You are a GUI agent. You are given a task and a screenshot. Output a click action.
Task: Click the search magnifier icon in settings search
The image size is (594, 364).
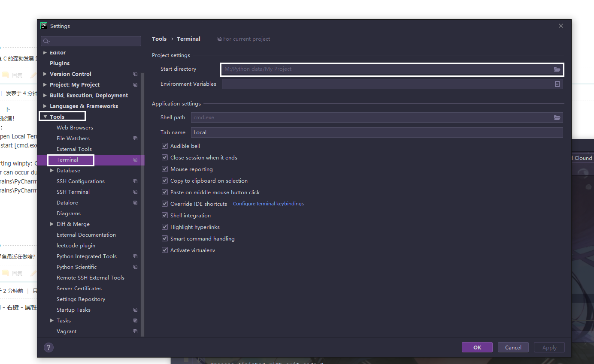click(46, 41)
